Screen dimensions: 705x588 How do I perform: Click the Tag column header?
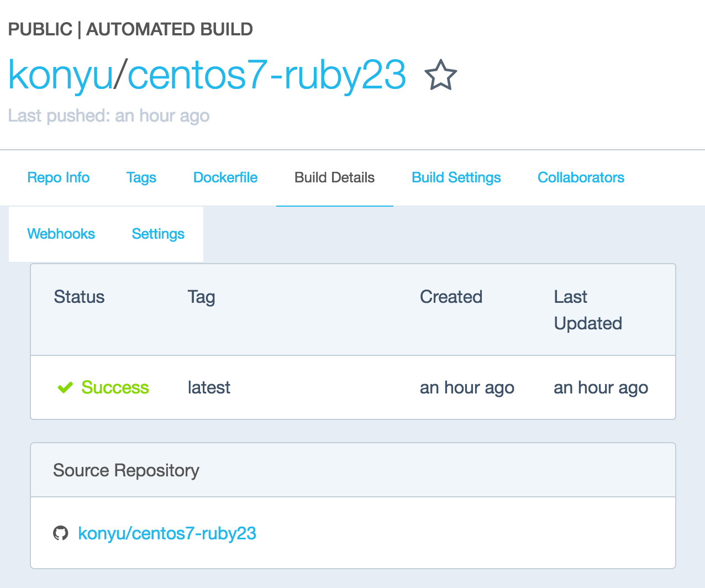point(201,297)
